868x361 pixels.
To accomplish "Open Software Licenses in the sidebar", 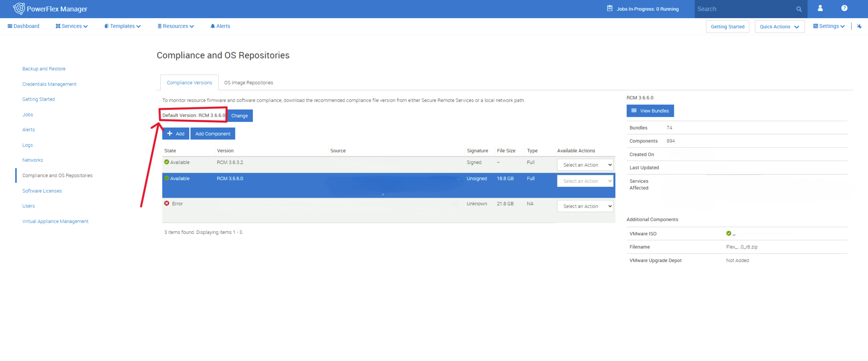I will coord(42,191).
